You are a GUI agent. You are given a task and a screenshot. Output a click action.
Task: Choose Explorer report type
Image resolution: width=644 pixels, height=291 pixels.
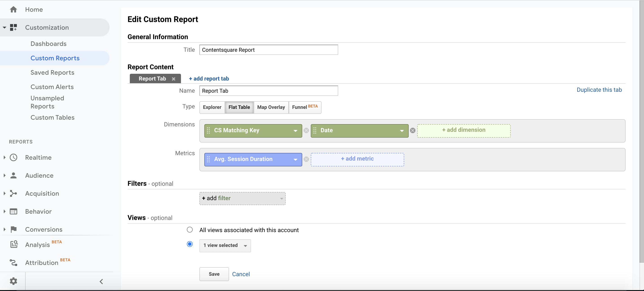[212, 107]
